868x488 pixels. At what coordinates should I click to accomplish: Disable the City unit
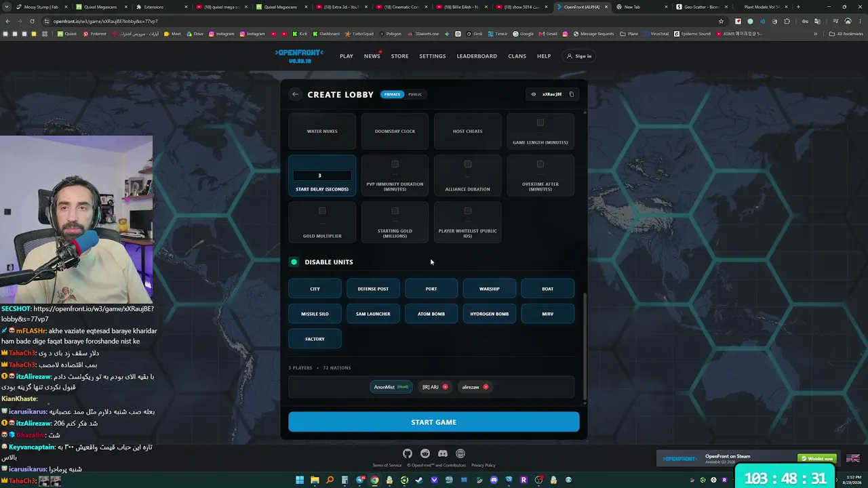pyautogui.click(x=315, y=289)
